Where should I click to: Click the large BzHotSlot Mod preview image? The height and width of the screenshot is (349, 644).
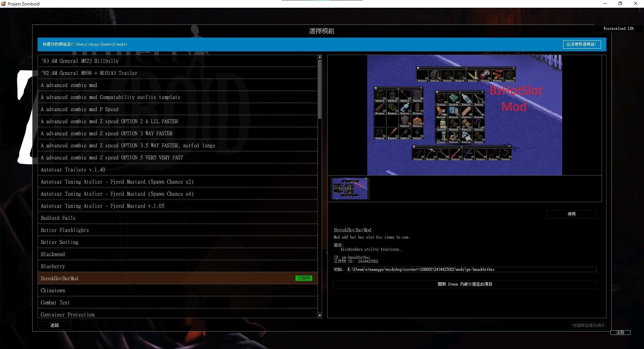pyautogui.click(x=465, y=115)
